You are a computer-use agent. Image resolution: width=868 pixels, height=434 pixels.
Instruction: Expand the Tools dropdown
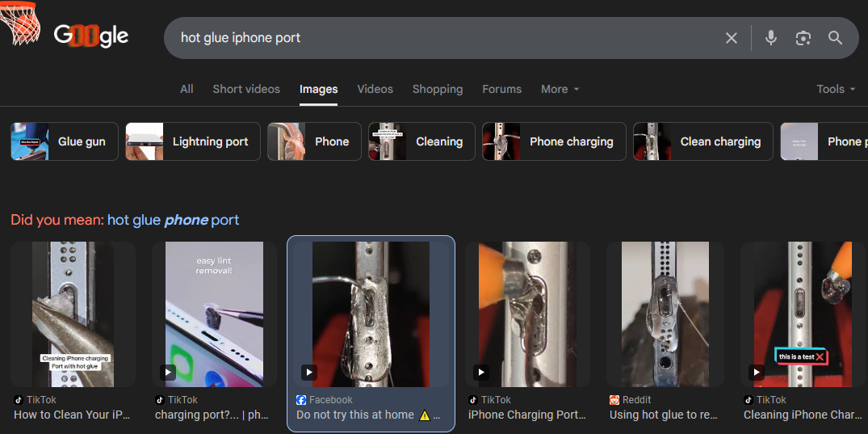(836, 89)
